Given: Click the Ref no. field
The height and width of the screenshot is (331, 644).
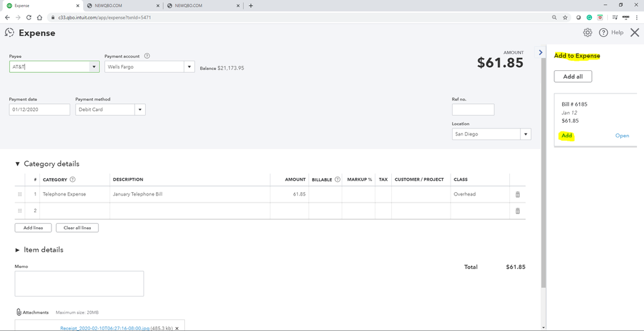Looking at the screenshot, I should click(473, 110).
